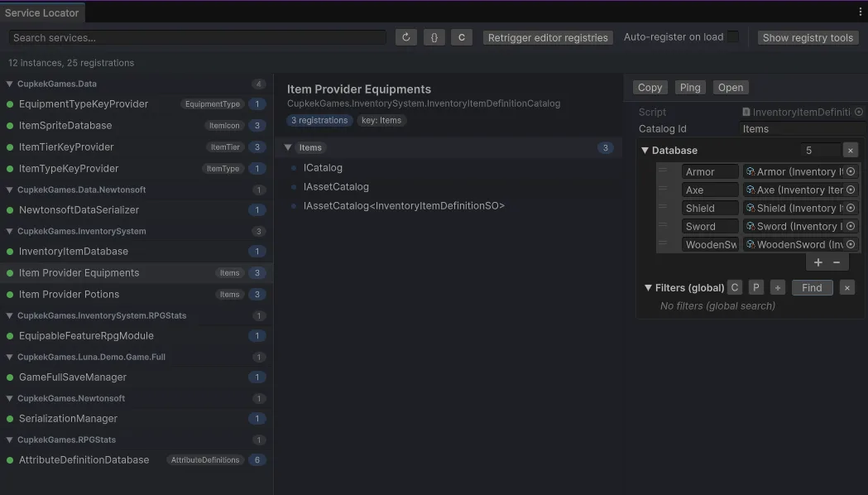Click ICatalog registration entry
The height and width of the screenshot is (495, 868).
(x=323, y=168)
